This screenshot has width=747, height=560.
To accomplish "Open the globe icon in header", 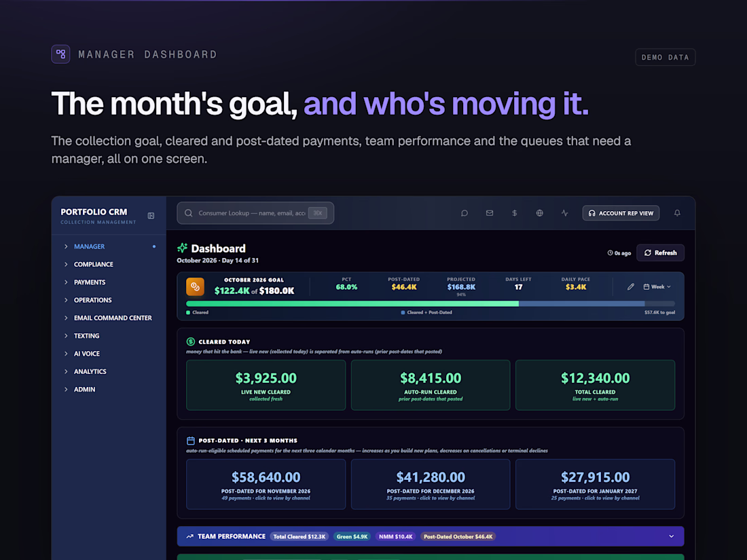I will tap(539, 213).
